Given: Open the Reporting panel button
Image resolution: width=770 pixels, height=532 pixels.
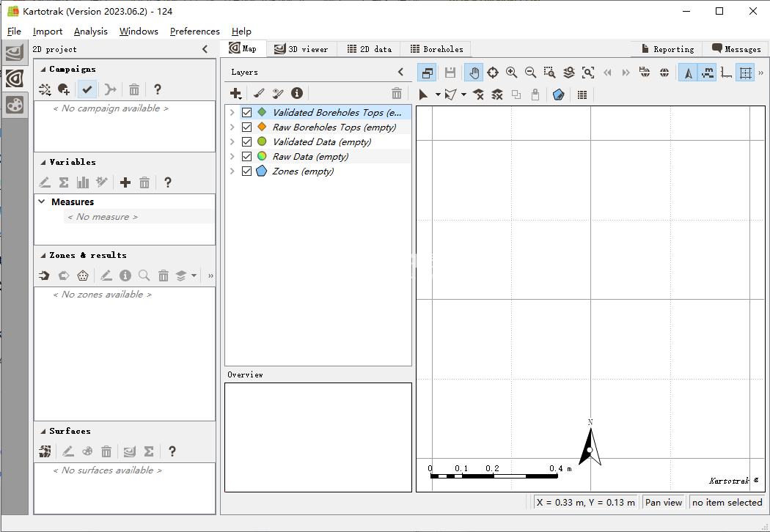Looking at the screenshot, I should click(667, 49).
